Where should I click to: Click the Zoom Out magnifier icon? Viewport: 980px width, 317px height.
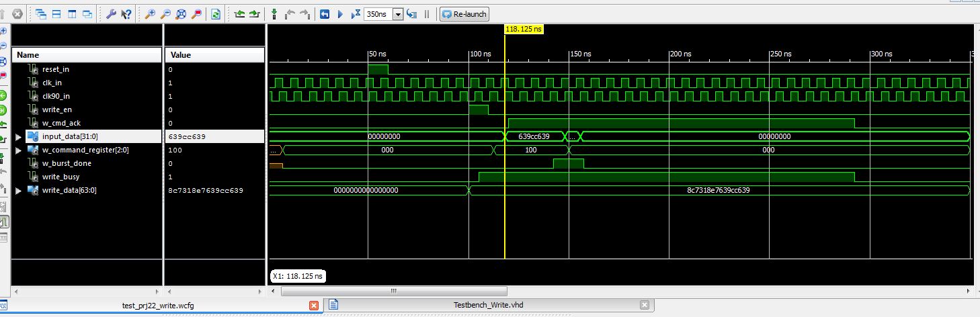coord(165,13)
